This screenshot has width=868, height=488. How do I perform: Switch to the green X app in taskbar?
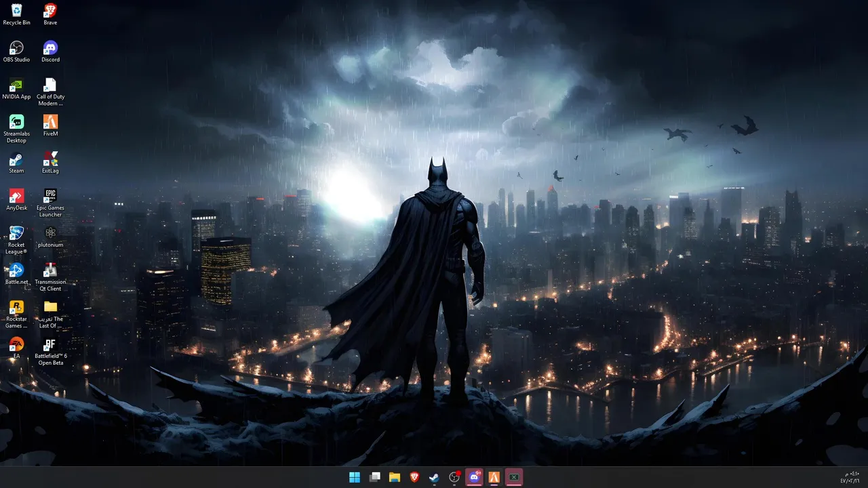[515, 477]
